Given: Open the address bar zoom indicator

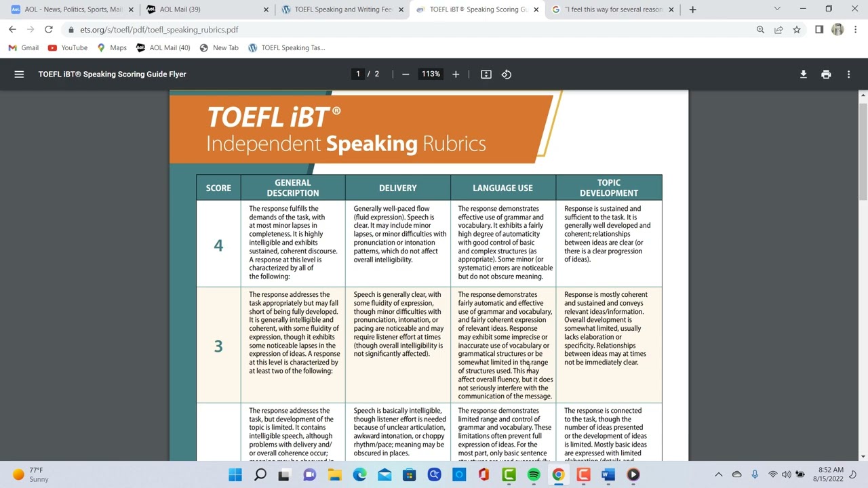Looking at the screenshot, I should click(760, 30).
